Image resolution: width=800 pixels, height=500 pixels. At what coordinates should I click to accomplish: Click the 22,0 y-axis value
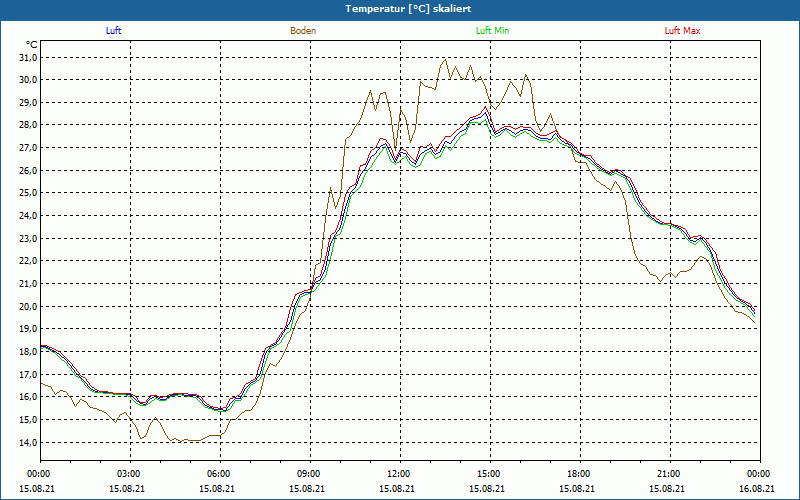[28, 261]
